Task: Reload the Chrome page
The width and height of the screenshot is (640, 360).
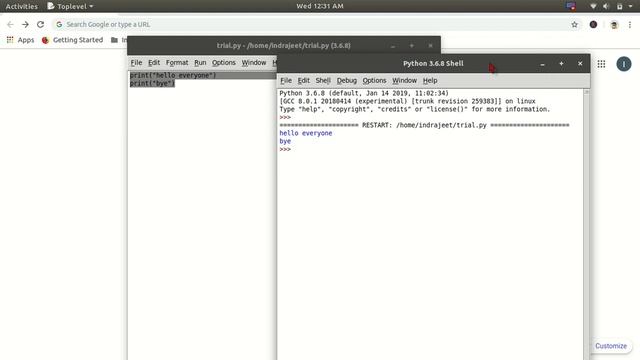Action: coord(40,24)
